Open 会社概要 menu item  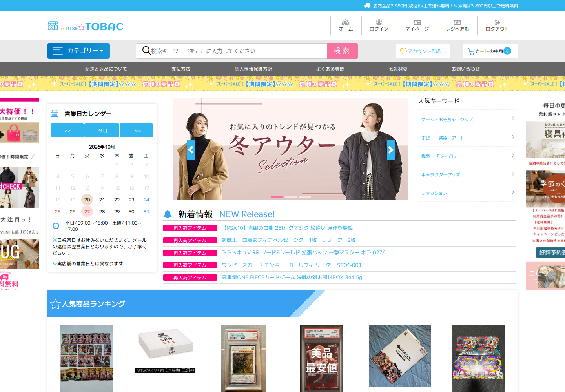[x=398, y=69]
